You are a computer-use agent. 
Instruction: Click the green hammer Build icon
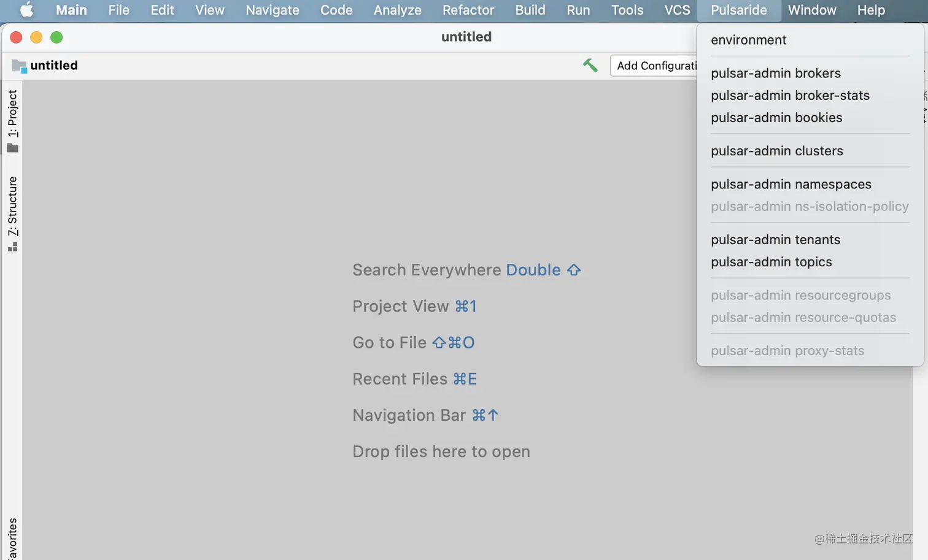click(x=590, y=65)
